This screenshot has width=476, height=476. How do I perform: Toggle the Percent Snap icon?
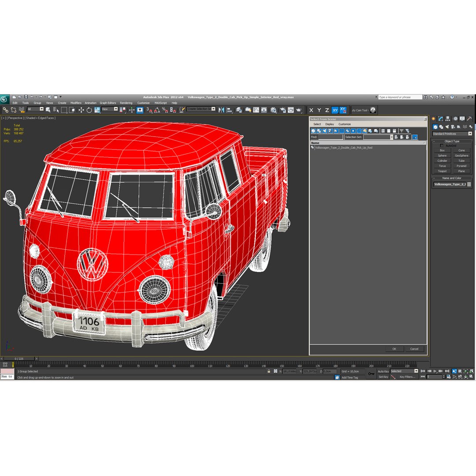pos(165,110)
